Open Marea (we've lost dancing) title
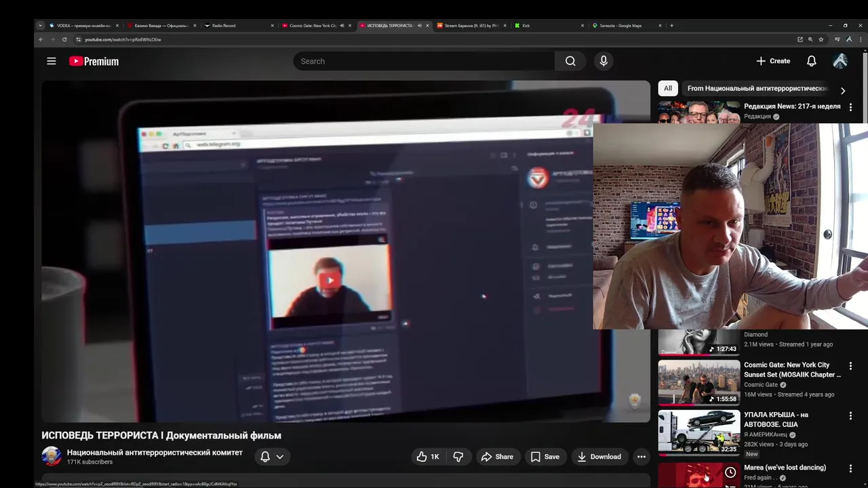Screen dimensions: 868x488 point(785,468)
